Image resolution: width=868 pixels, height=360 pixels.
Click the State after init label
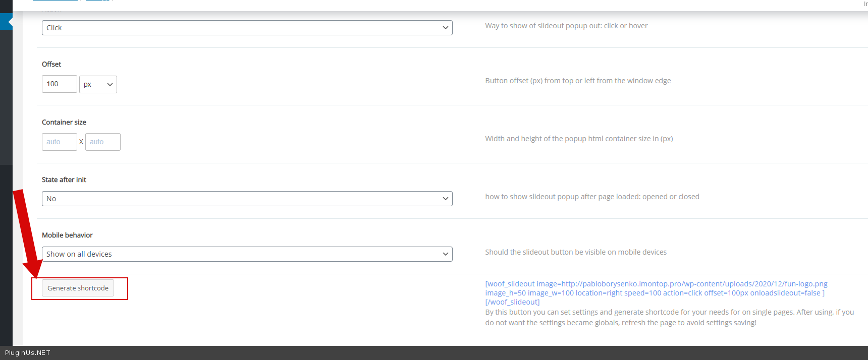(64, 179)
